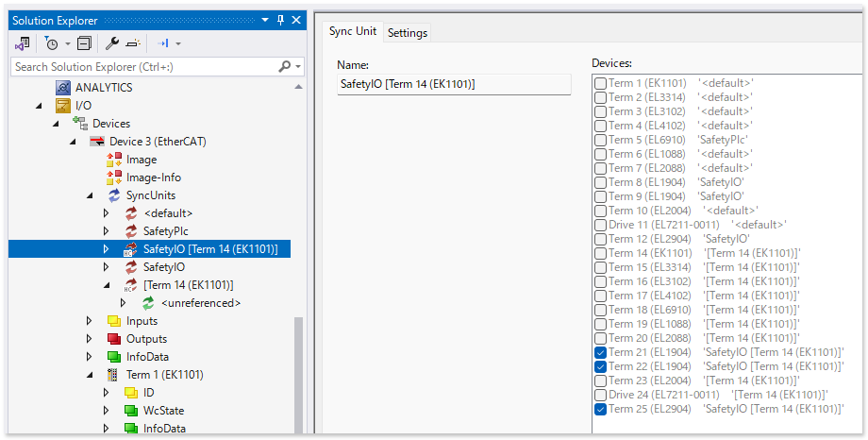Click the magnifier search icon
Image resolution: width=868 pixels, height=440 pixels.
tap(285, 67)
